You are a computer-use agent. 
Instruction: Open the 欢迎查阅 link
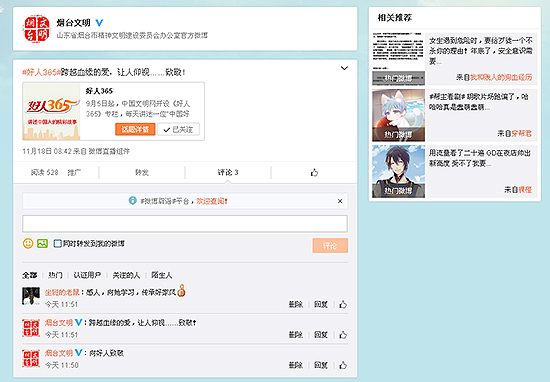(212, 201)
